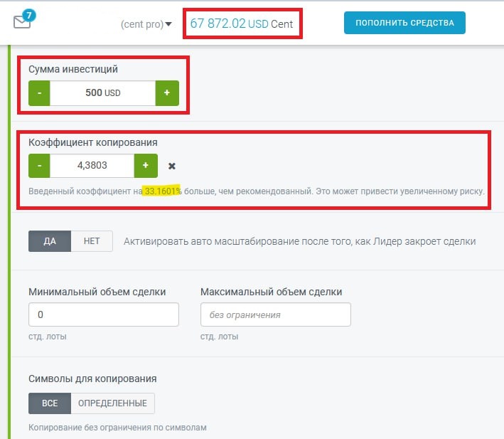Screen dimensions: 504x439
Task: Click the Максимальный объем сделки label
Action: [272, 292]
